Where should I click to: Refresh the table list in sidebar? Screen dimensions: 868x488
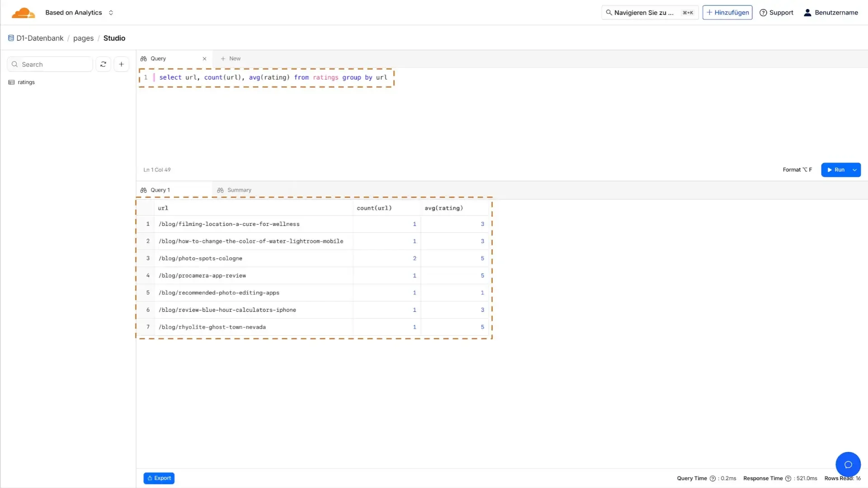point(103,64)
